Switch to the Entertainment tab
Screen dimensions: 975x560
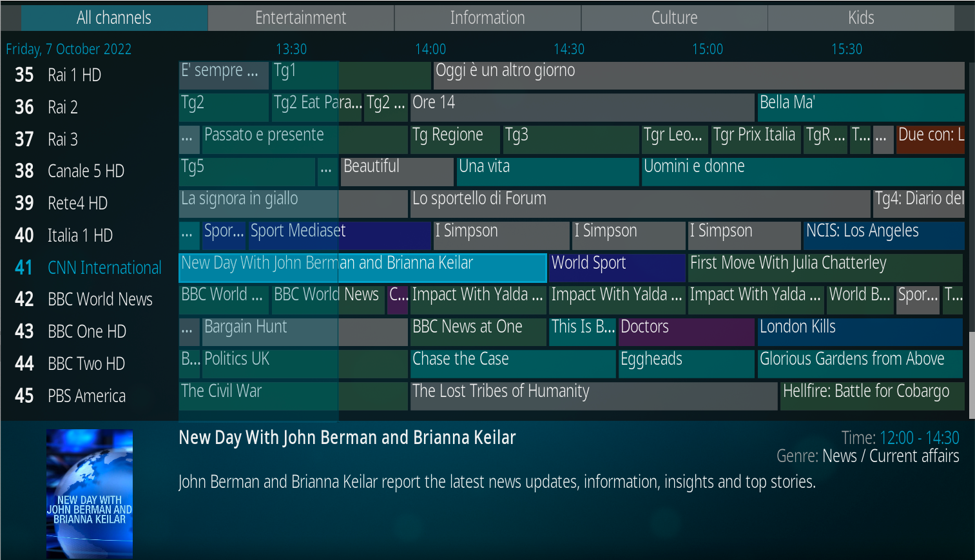click(x=300, y=17)
